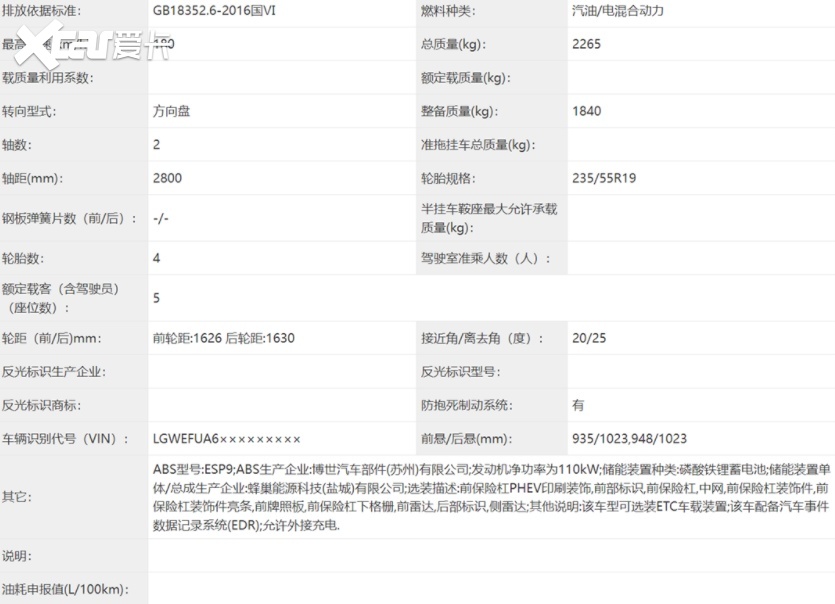Viewport: 835px width, 604px height.
Task: Select the tire count value 4
Action: pyautogui.click(x=157, y=257)
